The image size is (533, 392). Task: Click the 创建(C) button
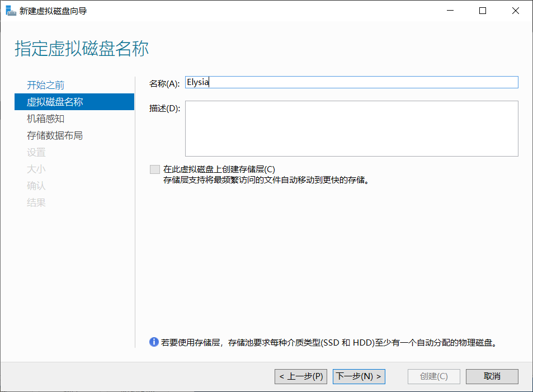point(434,376)
